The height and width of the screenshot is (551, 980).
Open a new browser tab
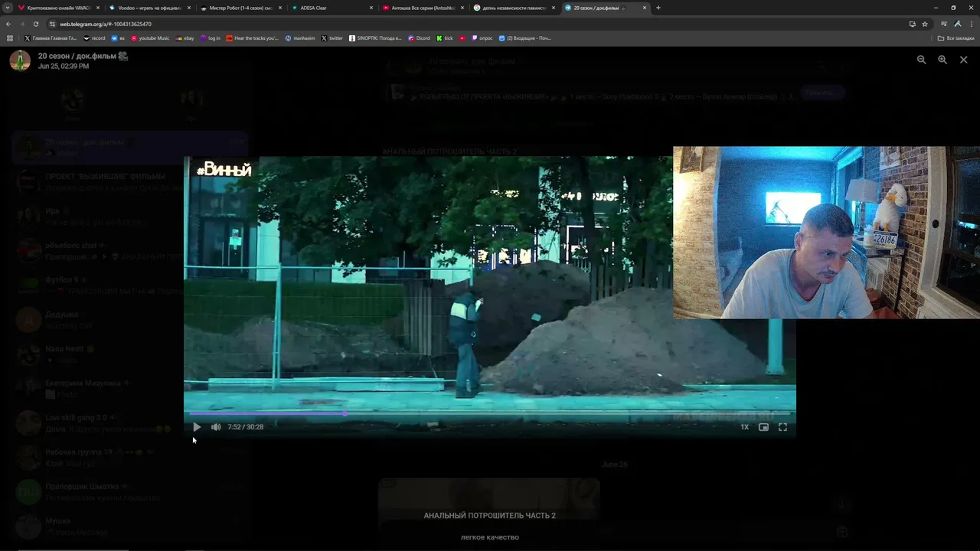[658, 8]
